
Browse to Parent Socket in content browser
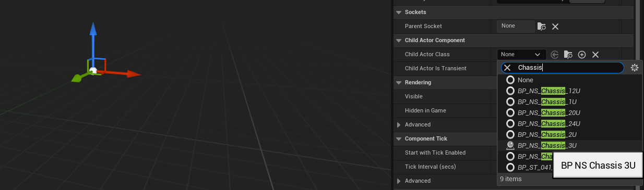point(542,26)
